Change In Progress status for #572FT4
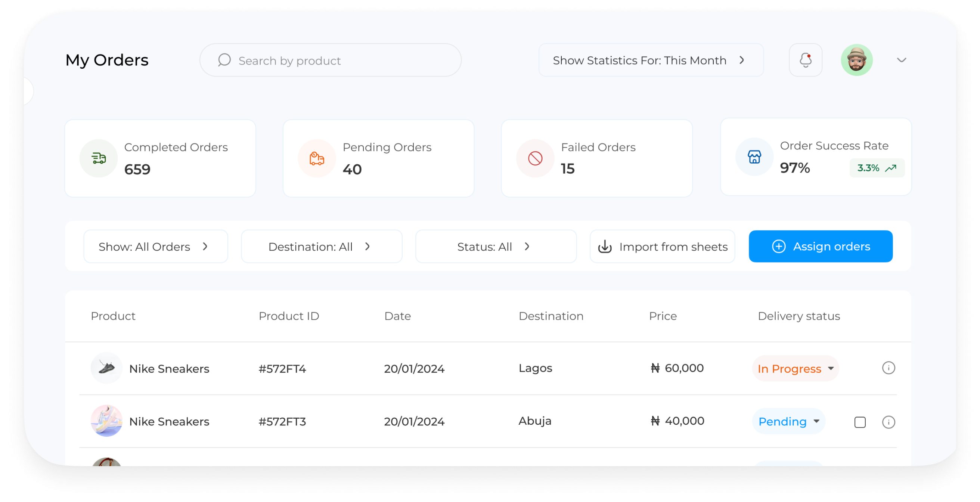 coord(795,368)
